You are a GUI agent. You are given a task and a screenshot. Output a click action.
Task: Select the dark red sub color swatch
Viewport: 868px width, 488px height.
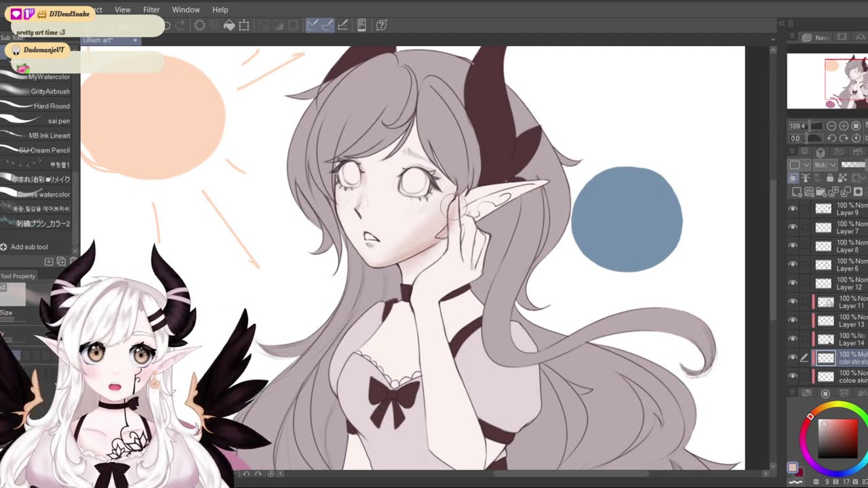pos(800,472)
